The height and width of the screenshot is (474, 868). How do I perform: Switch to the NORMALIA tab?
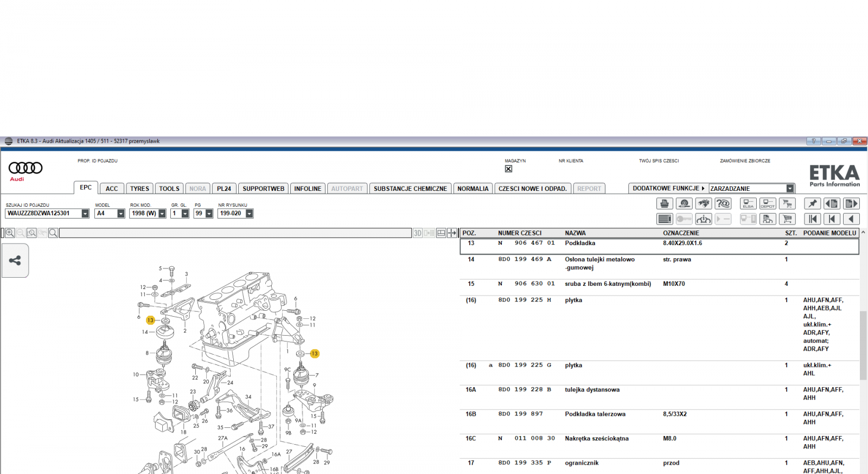473,189
